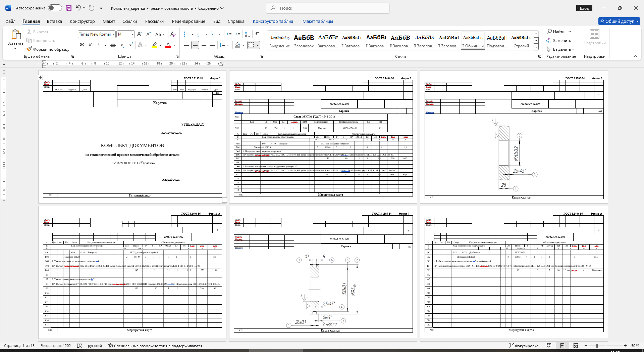Click the Format Painter brush icon
This screenshot has width=644, height=352.
[x=30, y=49]
